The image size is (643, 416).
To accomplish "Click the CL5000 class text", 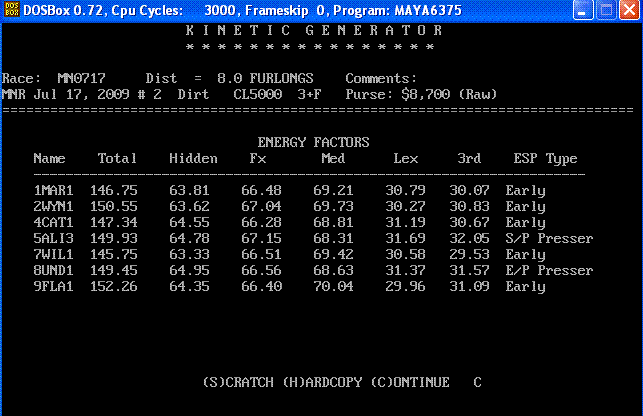I will [x=258, y=94].
